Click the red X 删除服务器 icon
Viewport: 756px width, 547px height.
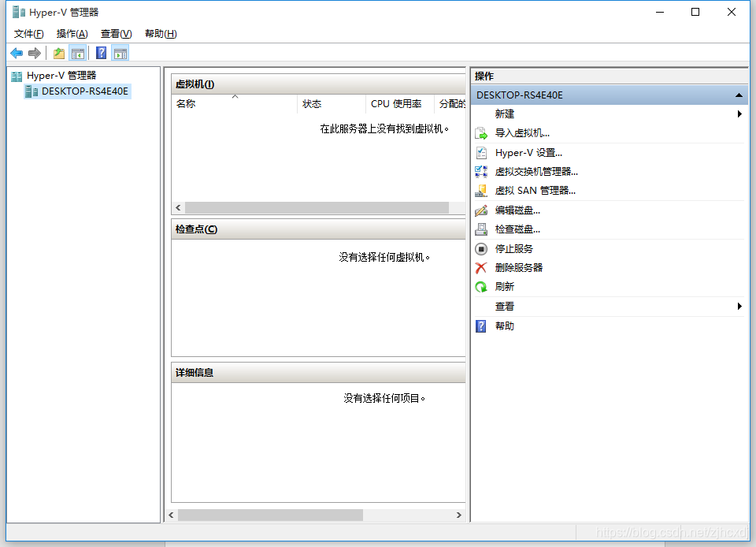point(480,268)
